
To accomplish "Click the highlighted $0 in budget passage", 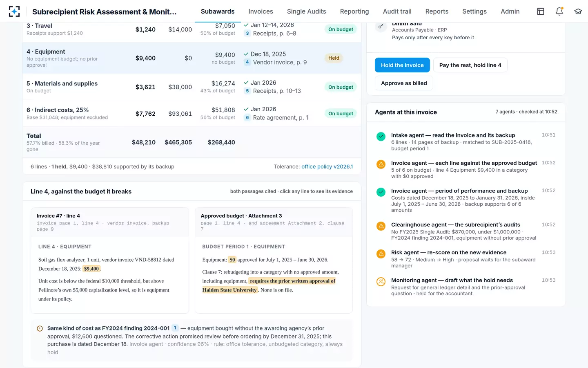I will [x=232, y=260].
